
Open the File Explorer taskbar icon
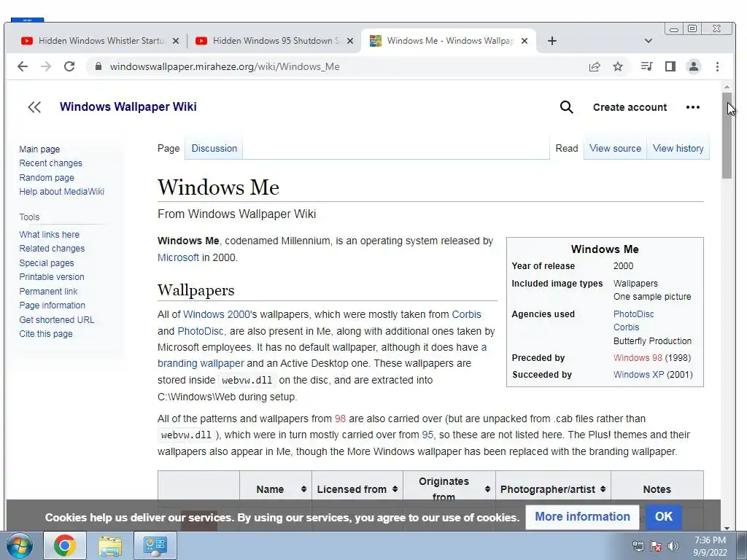click(x=110, y=545)
